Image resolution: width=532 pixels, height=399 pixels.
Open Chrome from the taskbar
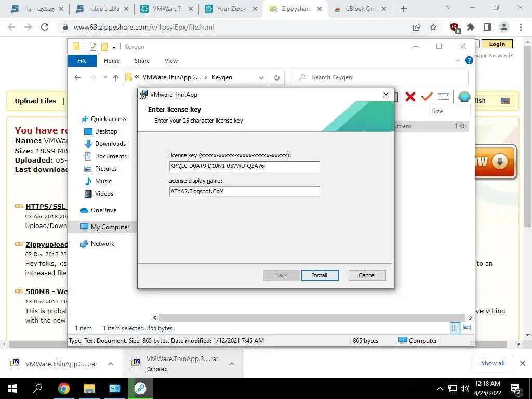(x=63, y=389)
